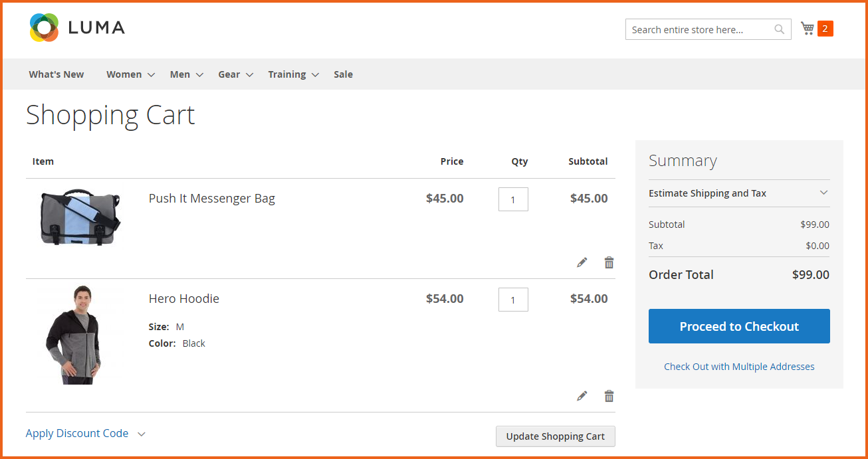Open Check Out with Multiple Addresses link
This screenshot has height=459, width=868.
(x=739, y=366)
